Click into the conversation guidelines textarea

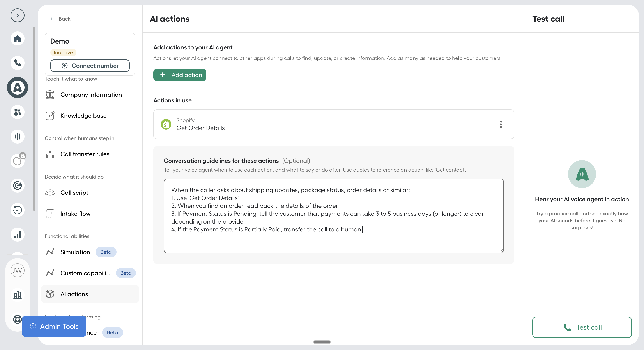333,216
